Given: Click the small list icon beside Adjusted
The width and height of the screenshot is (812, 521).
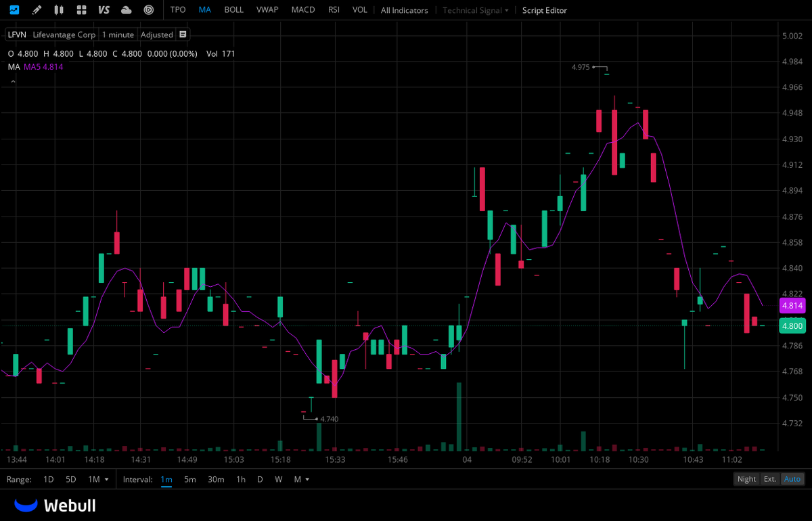Looking at the screenshot, I should coord(183,35).
